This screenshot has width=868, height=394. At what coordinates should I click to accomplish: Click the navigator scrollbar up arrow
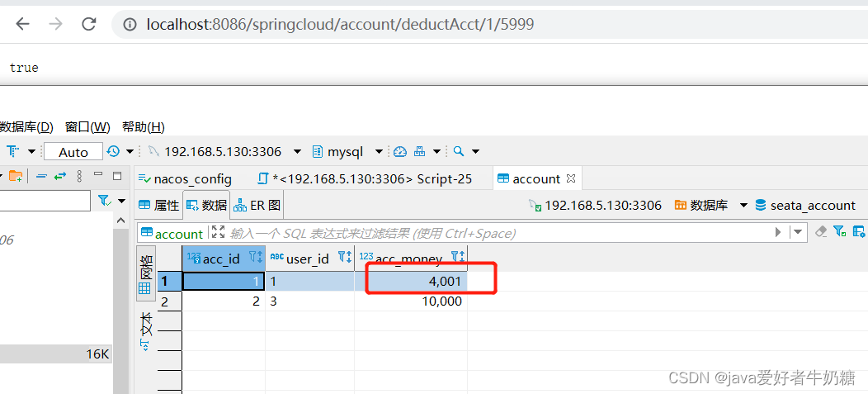pyautogui.click(x=121, y=221)
